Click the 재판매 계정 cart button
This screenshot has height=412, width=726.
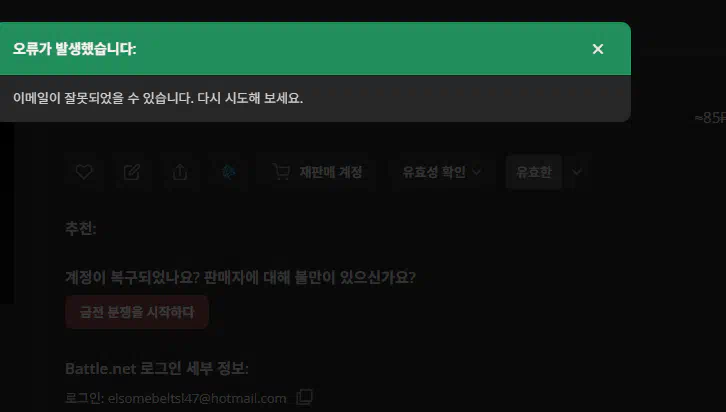point(316,172)
